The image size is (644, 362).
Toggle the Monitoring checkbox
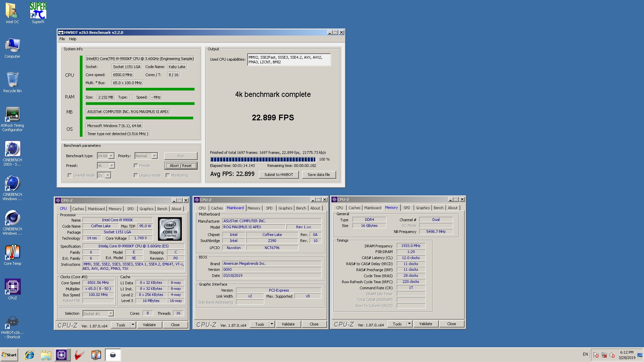[168, 175]
